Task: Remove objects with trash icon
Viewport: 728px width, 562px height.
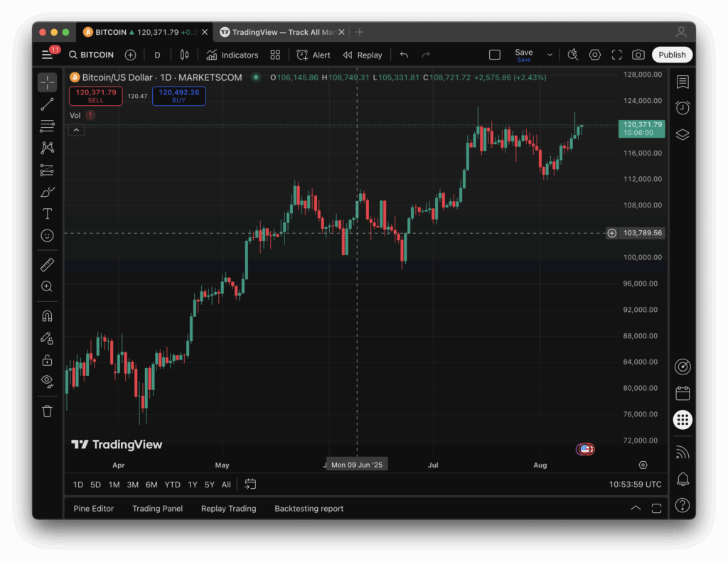Action: tap(48, 411)
